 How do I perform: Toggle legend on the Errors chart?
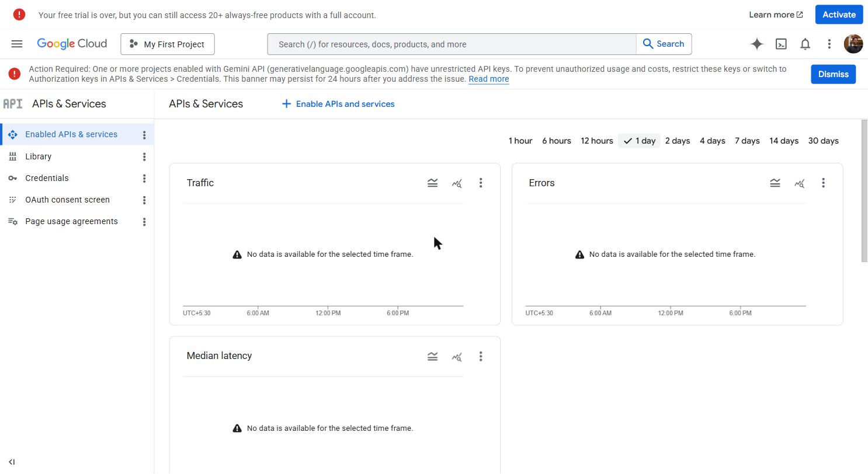775,183
